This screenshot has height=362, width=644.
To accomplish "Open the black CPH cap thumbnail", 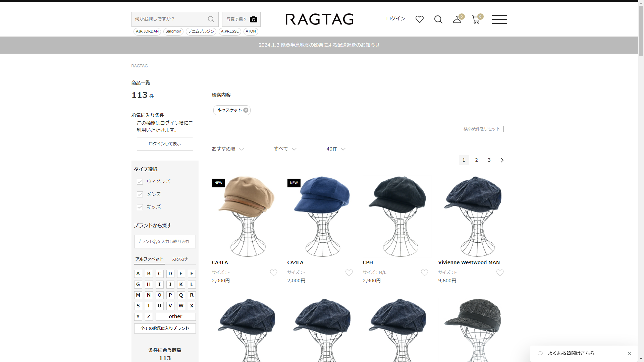I will point(397,216).
